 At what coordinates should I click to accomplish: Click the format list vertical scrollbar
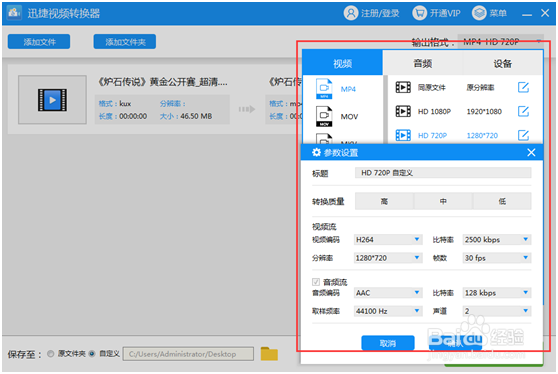(x=385, y=110)
